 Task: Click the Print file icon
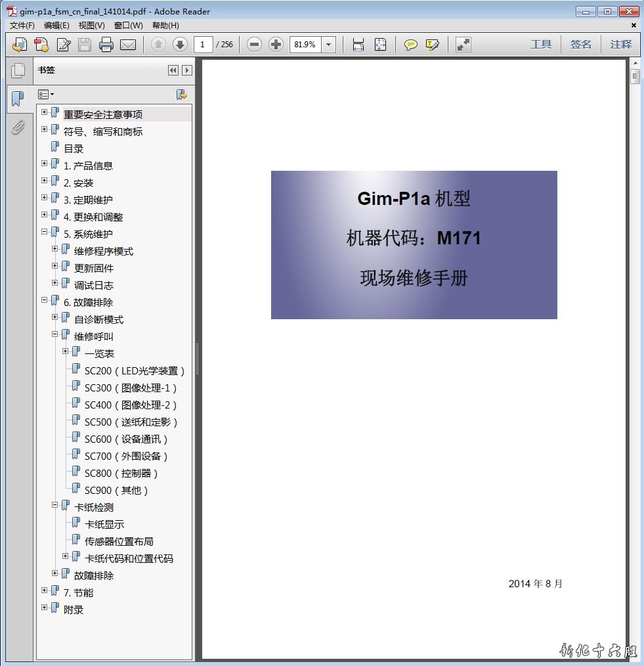coord(106,45)
